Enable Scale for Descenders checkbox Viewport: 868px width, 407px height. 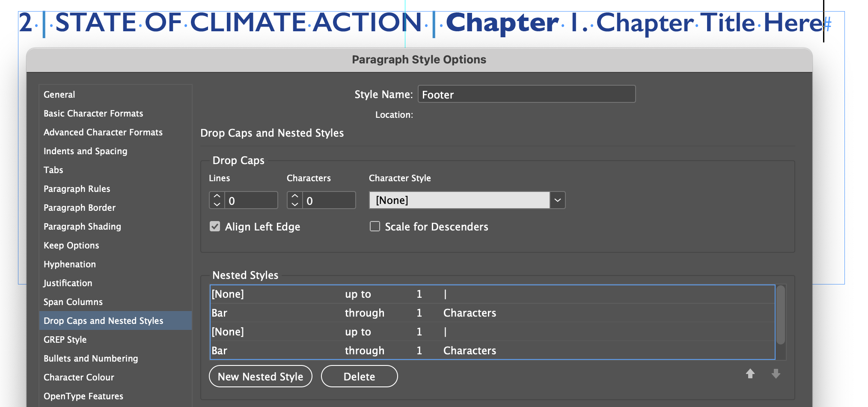[x=375, y=226]
